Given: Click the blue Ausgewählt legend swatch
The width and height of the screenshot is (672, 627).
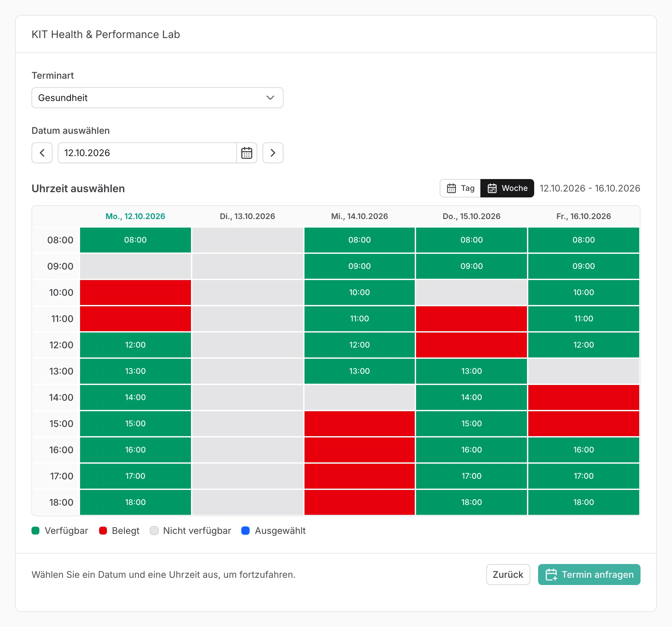Looking at the screenshot, I should [245, 531].
